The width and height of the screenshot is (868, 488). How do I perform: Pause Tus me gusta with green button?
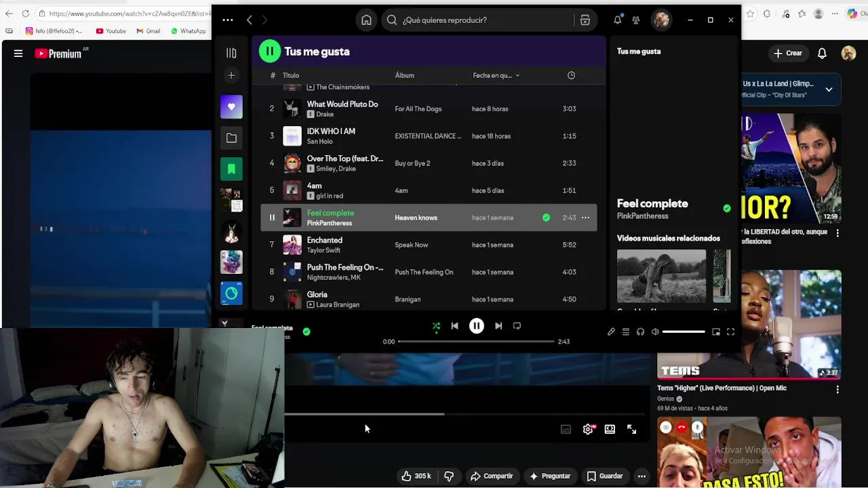pos(269,51)
